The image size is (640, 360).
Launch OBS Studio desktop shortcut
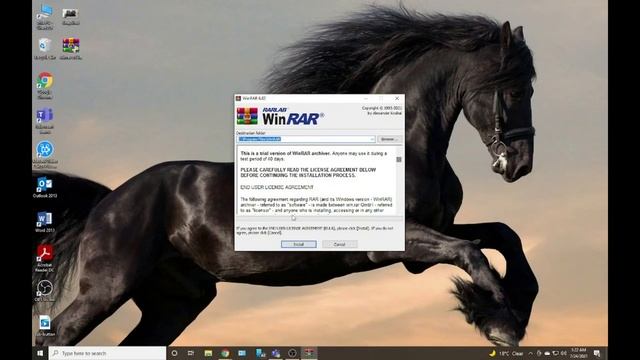point(44,291)
